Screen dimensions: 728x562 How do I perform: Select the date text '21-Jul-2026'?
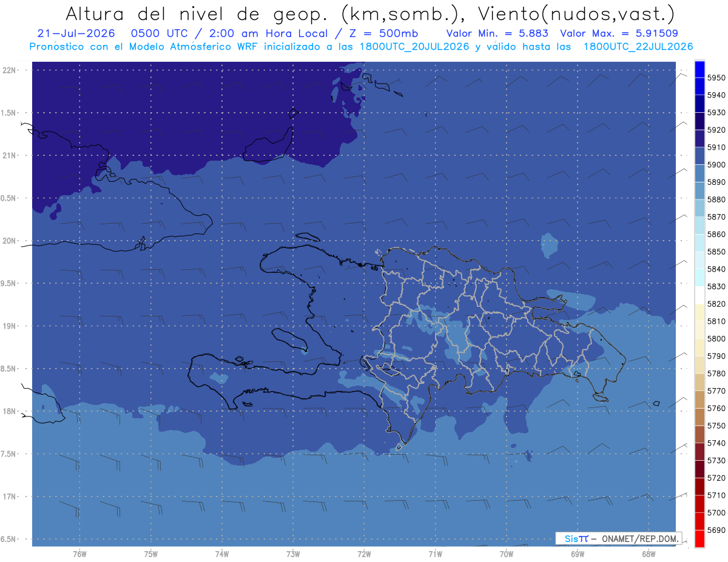tap(76, 33)
